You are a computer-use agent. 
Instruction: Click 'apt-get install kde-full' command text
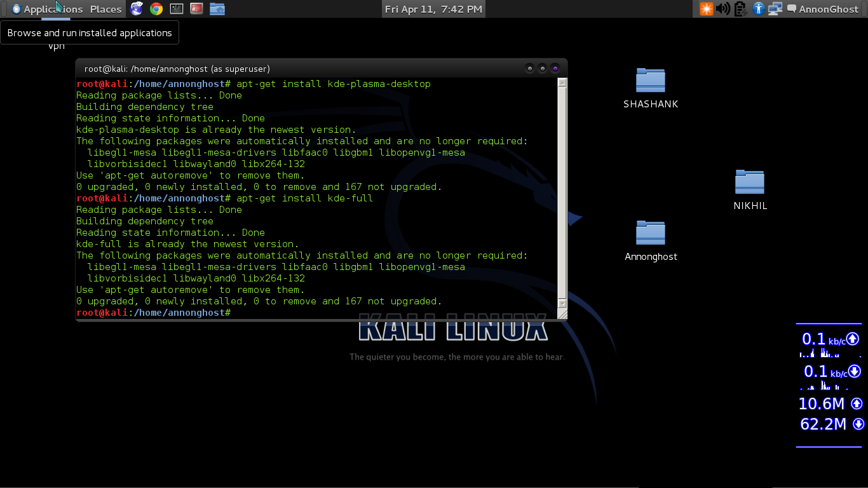click(304, 198)
